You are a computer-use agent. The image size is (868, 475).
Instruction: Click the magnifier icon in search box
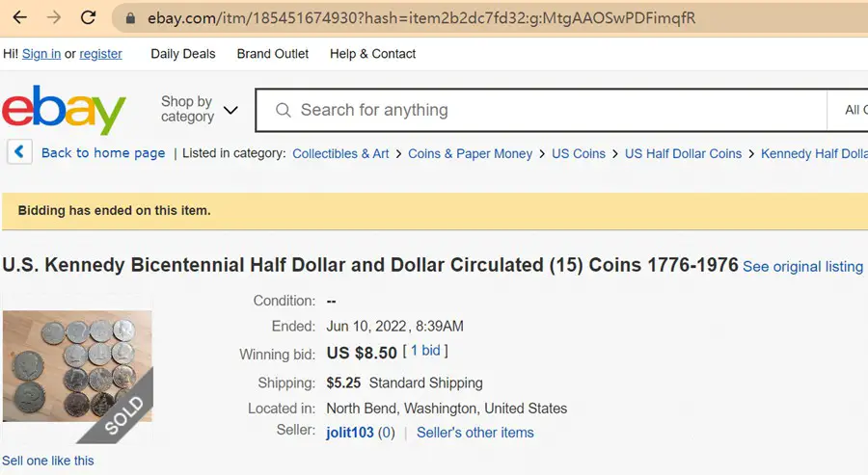point(283,110)
